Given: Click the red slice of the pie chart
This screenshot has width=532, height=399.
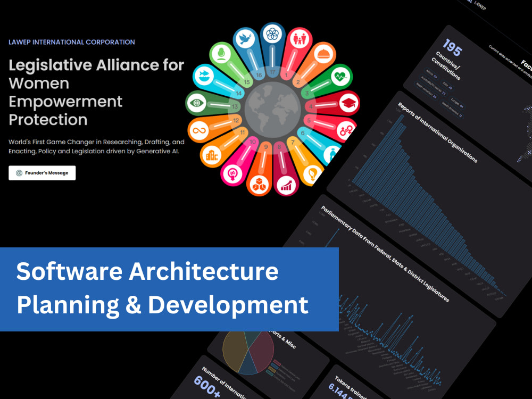Looking at the screenshot, I should 263,350.
